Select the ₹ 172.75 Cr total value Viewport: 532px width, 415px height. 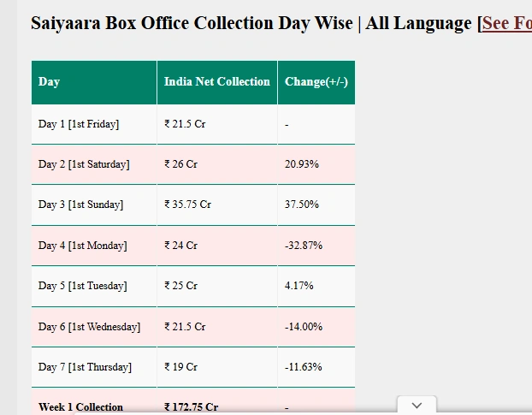coord(191,407)
